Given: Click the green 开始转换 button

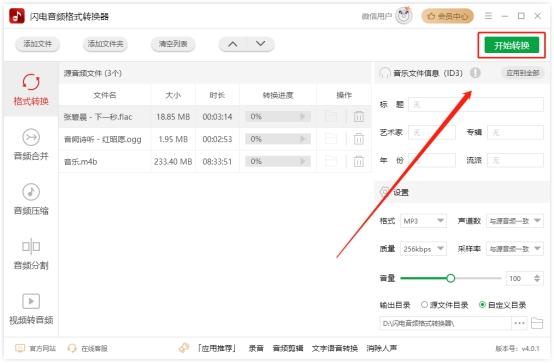Looking at the screenshot, I should pyautogui.click(x=512, y=45).
